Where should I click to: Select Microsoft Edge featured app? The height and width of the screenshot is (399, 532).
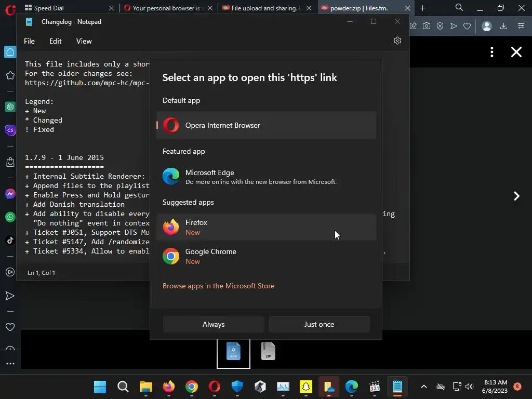click(x=267, y=177)
